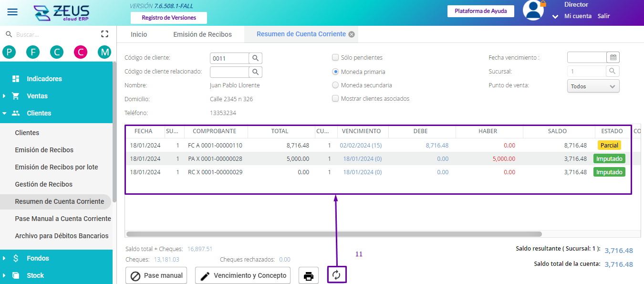
Task: Sort by the COMPROBANTE column header
Action: [214, 131]
